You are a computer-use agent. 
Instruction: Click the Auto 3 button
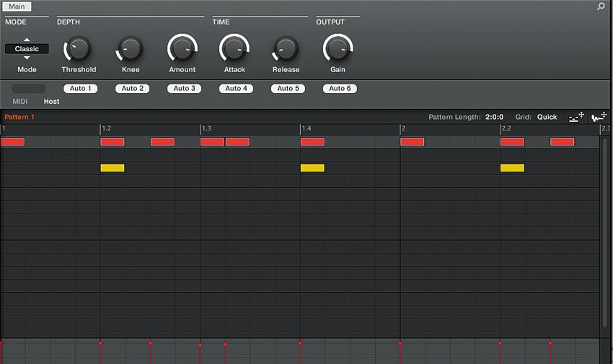point(185,88)
